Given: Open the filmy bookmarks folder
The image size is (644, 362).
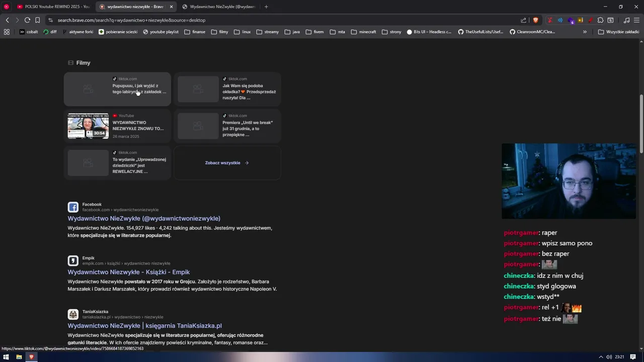Looking at the screenshot, I should 219,32.
